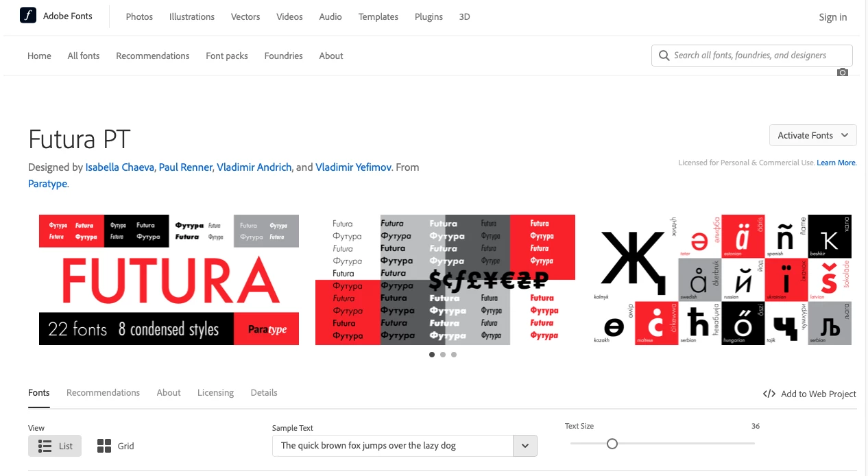The width and height of the screenshot is (868, 476).
Task: Click the Text Size value 36
Action: pos(756,426)
